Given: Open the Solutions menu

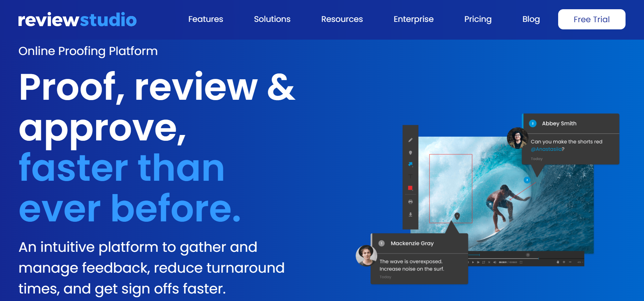Looking at the screenshot, I should (272, 19).
